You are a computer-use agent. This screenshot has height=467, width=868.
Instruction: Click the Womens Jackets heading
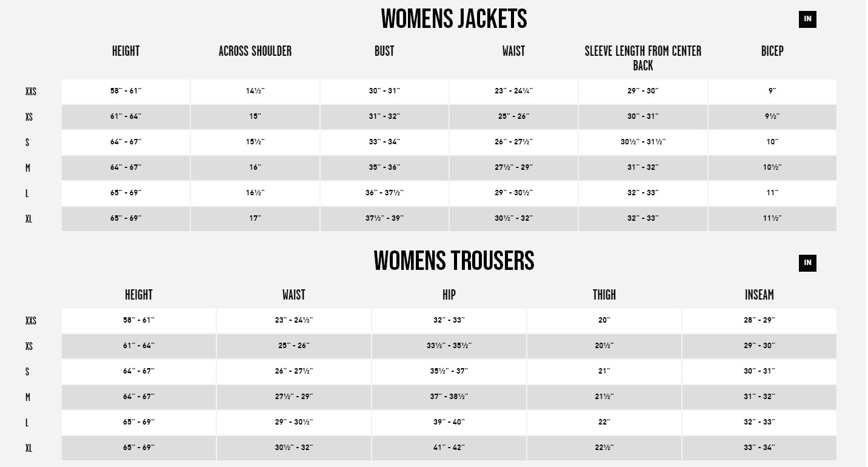(x=454, y=19)
